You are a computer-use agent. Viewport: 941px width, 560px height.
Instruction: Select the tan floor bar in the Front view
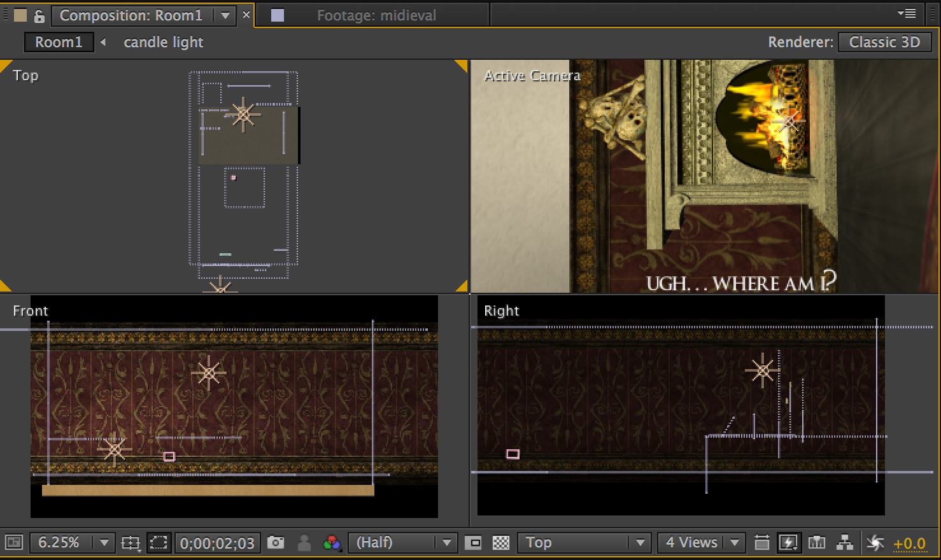pyautogui.click(x=208, y=490)
